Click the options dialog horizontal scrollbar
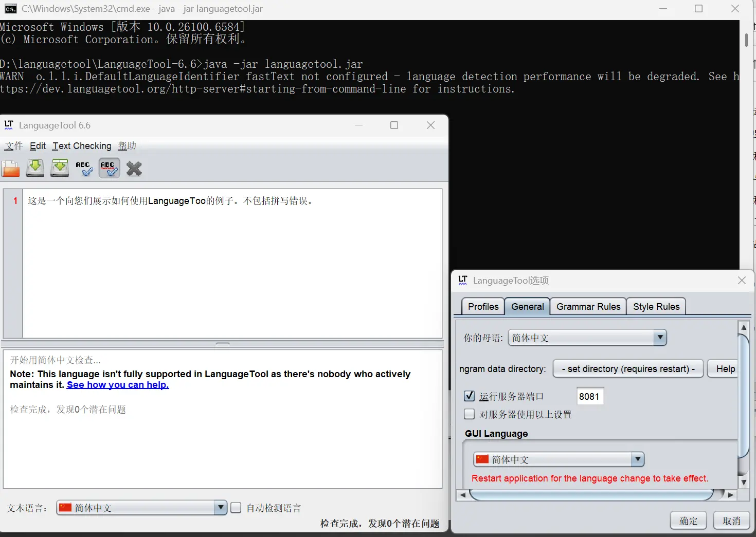 591,495
